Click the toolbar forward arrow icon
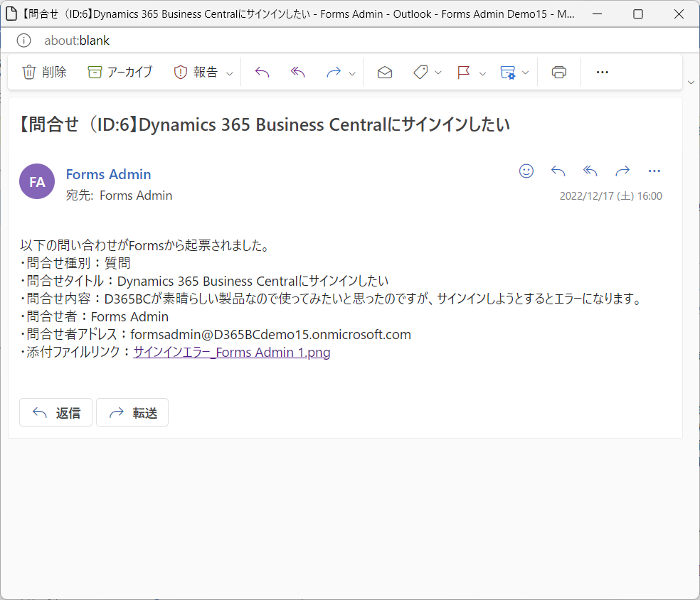The image size is (700, 600). coord(334,73)
